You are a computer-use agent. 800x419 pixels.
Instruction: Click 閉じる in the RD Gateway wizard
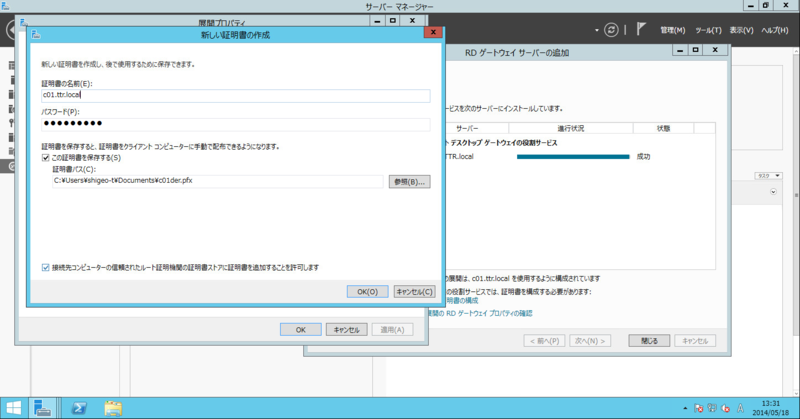(x=649, y=340)
